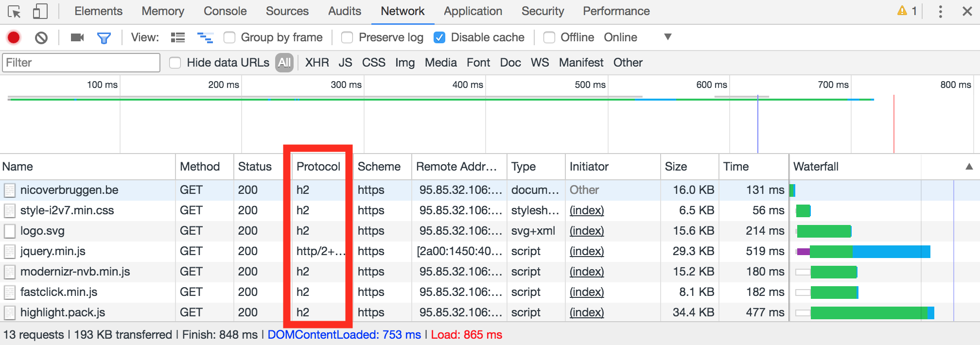This screenshot has height=345, width=980.
Task: Open the Elements tab
Action: click(98, 11)
